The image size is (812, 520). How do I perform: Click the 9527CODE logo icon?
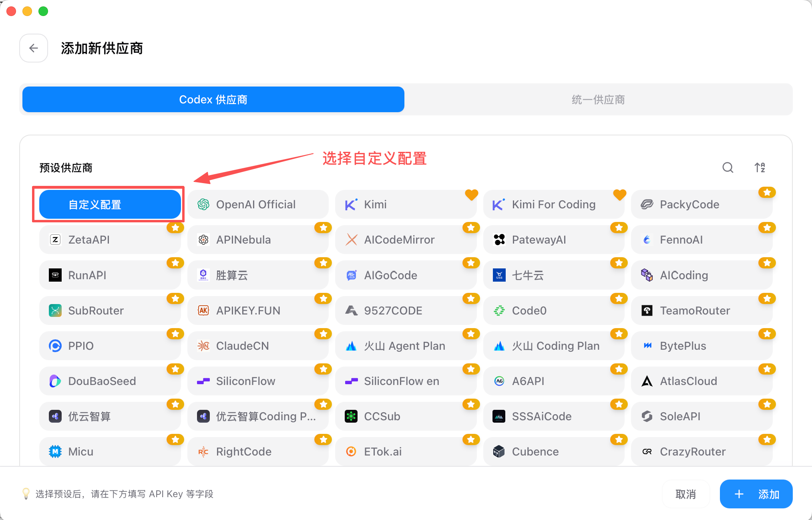coord(351,310)
